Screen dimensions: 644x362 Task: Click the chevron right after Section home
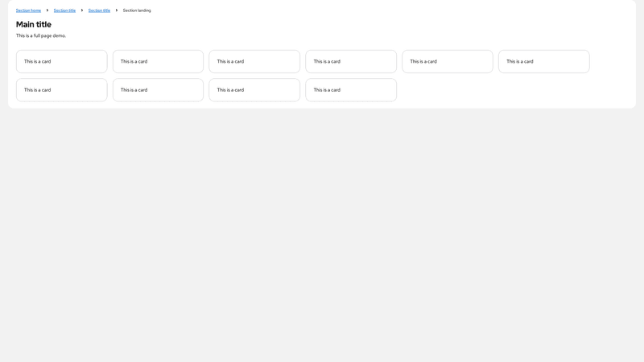47,10
